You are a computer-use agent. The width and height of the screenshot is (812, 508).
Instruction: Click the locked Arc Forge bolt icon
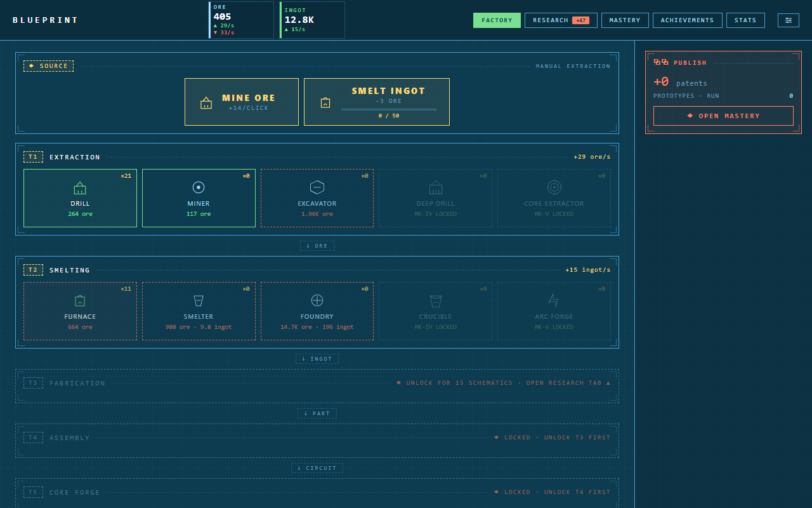click(554, 300)
